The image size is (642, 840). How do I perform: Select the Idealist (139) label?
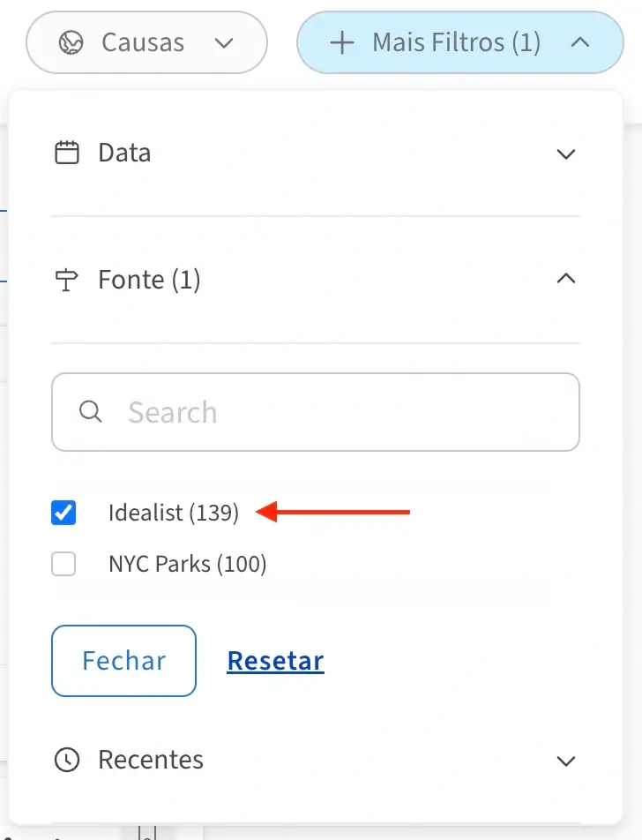174,513
